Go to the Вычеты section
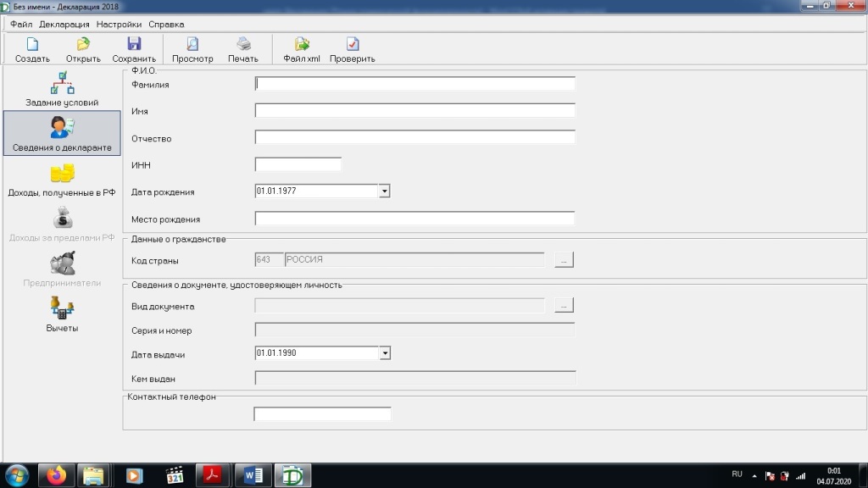The height and width of the screenshot is (488, 868). point(62,315)
